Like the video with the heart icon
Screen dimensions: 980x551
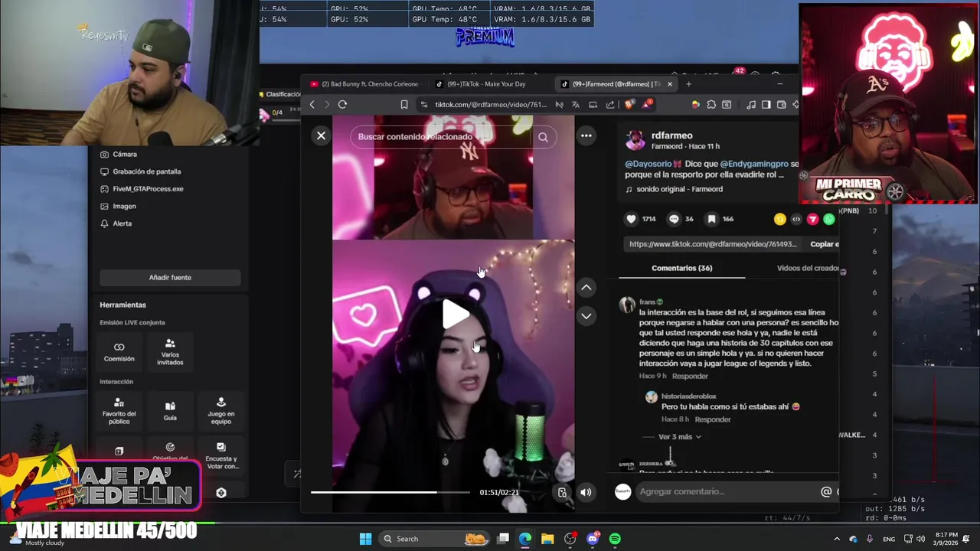(631, 219)
